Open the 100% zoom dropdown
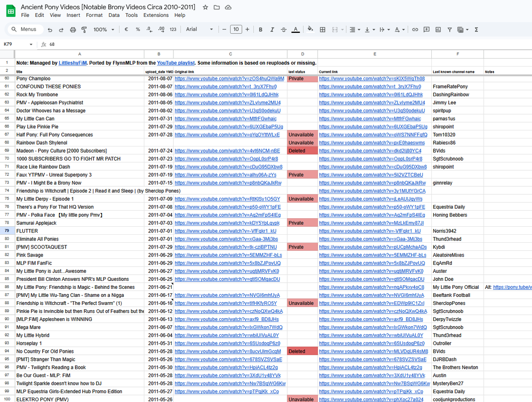 [x=104, y=29]
